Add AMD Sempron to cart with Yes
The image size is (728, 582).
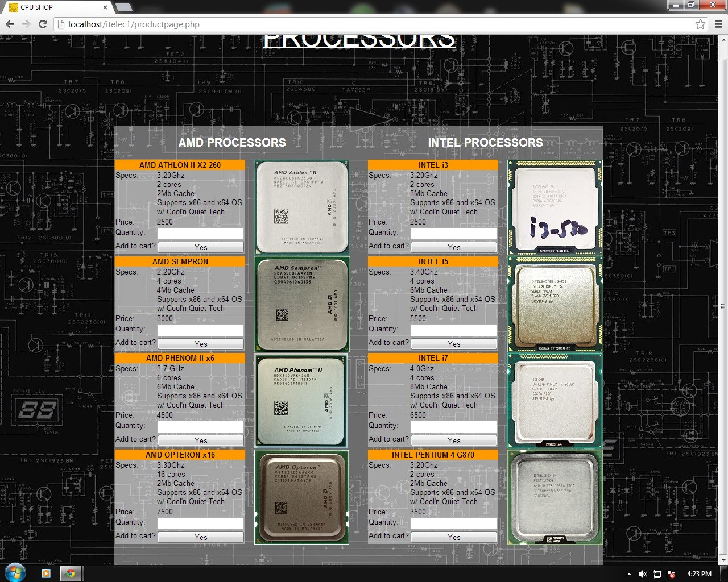point(201,344)
